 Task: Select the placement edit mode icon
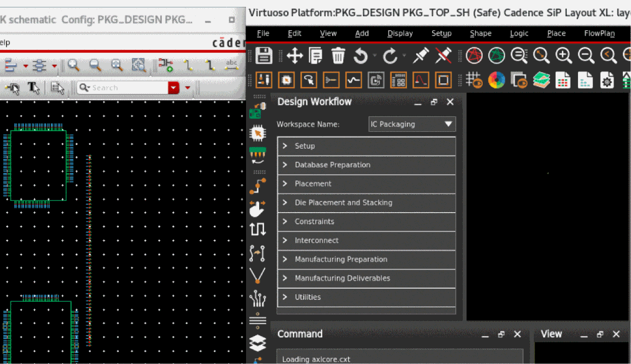[x=287, y=80]
